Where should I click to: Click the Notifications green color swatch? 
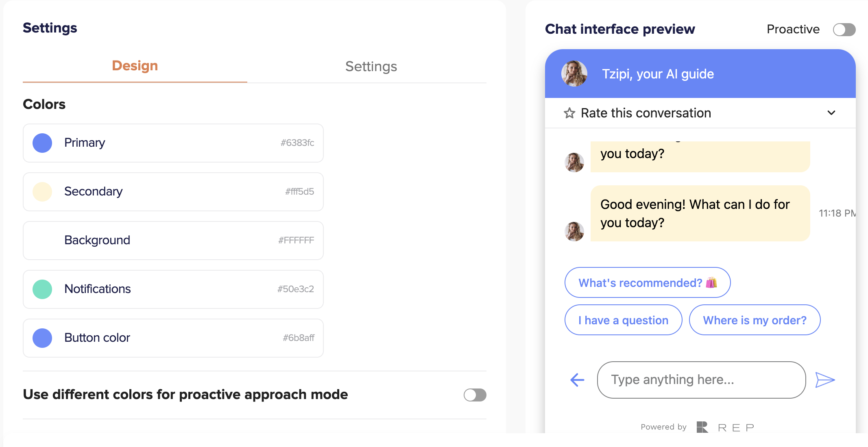[42, 289]
